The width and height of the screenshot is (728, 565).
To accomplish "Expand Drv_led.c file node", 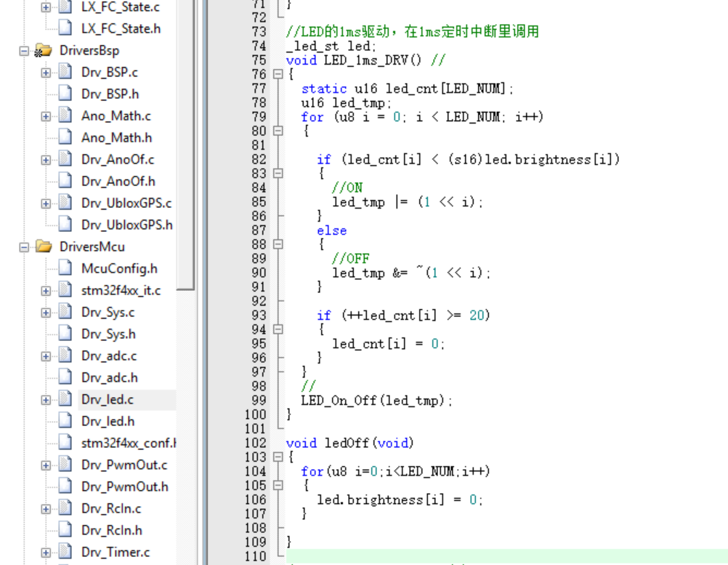I will pyautogui.click(x=46, y=400).
